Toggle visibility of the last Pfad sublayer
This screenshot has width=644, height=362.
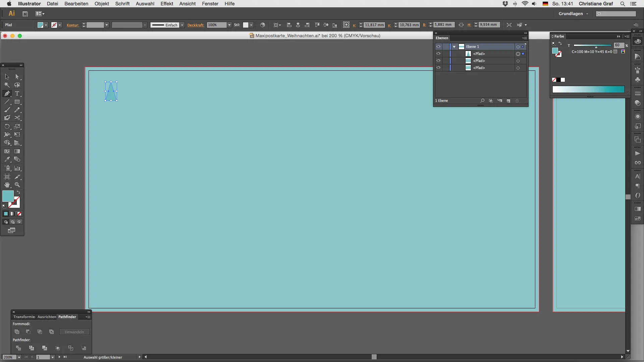(x=438, y=68)
